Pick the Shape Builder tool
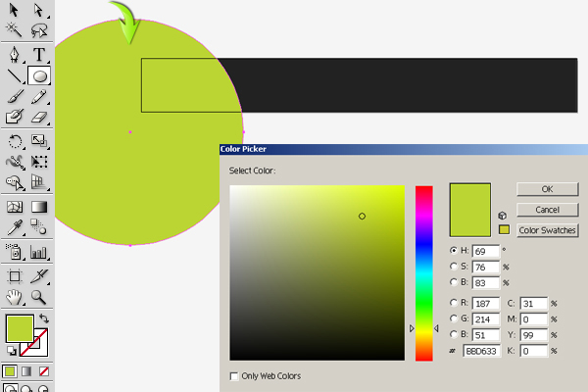 (x=15, y=182)
